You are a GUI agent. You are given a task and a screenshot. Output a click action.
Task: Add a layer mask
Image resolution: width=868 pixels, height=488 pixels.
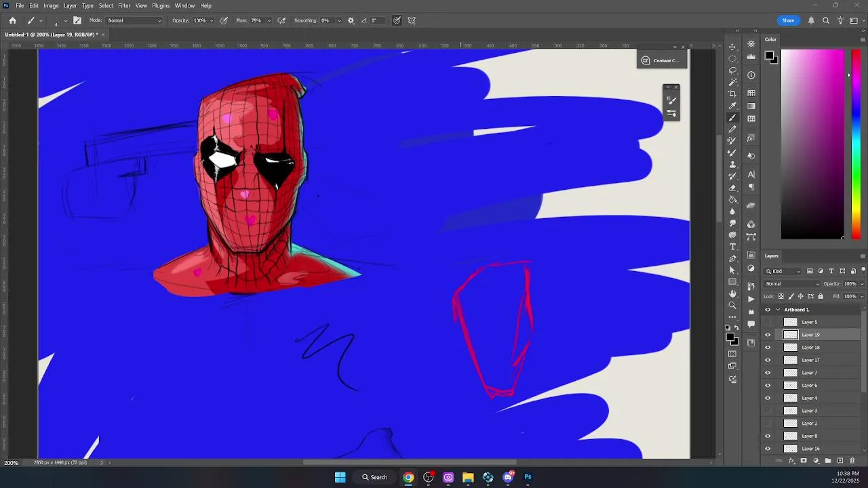tap(804, 461)
